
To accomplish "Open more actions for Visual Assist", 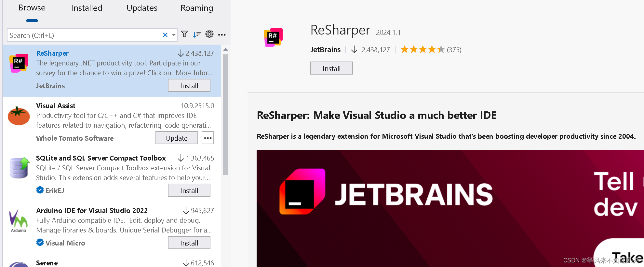I will pos(208,138).
